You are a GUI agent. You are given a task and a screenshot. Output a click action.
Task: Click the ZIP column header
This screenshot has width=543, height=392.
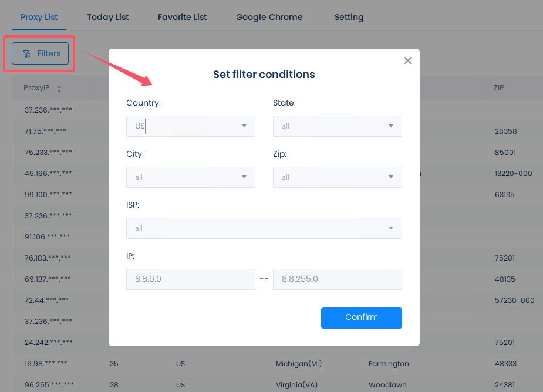click(499, 88)
